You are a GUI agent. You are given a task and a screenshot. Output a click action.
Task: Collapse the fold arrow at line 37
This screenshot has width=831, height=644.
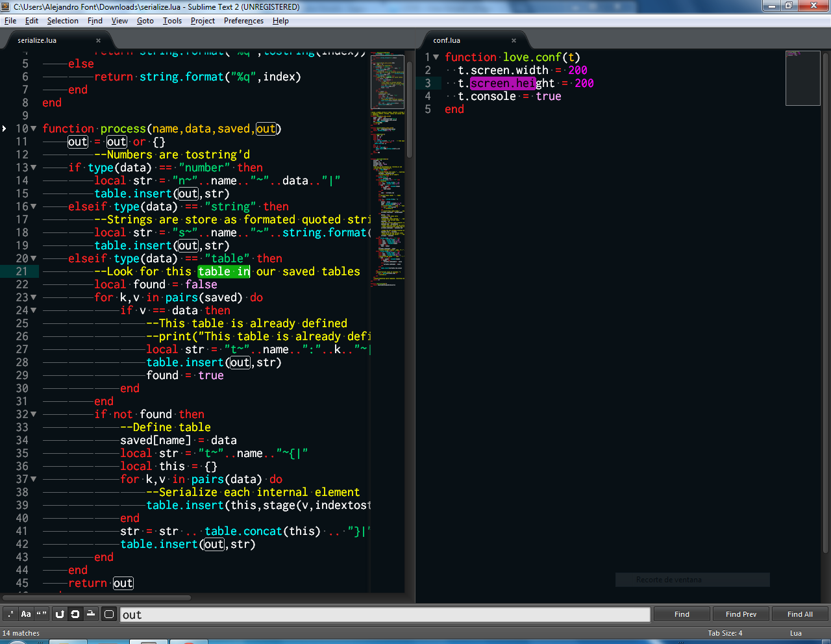click(x=34, y=479)
